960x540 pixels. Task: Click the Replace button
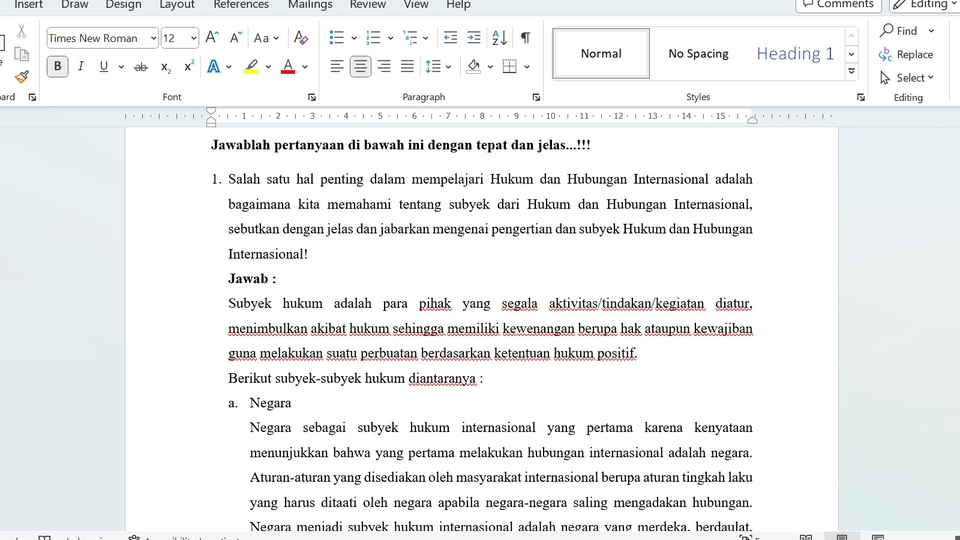(x=907, y=54)
